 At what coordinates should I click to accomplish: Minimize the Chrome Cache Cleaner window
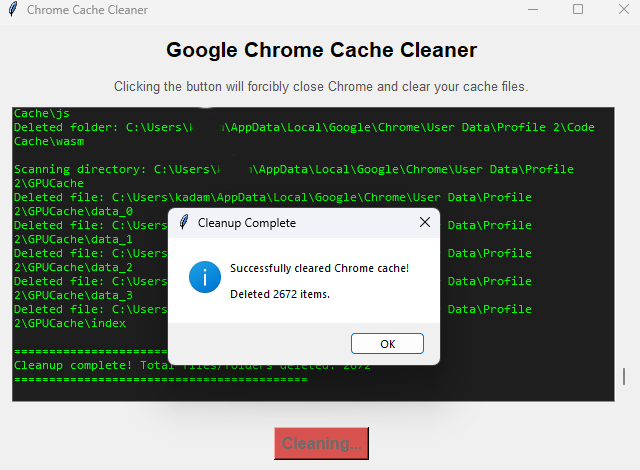[532, 10]
